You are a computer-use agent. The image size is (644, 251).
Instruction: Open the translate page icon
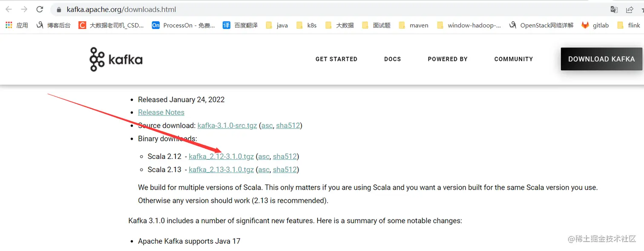[614, 9]
